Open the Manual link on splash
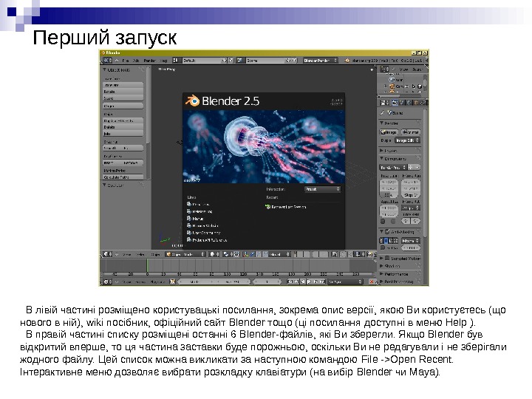 [195, 219]
